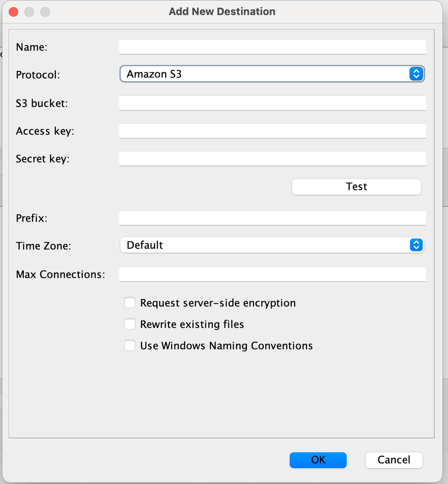Confirm with the OK button
Viewport: 448px width, 484px height.
[x=318, y=460]
